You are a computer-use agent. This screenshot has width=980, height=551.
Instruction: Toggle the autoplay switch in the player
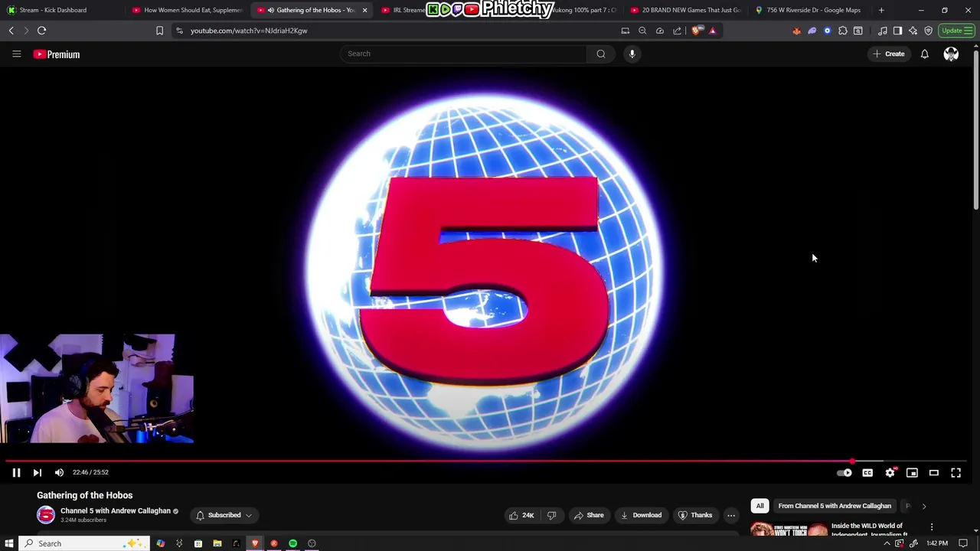click(844, 473)
